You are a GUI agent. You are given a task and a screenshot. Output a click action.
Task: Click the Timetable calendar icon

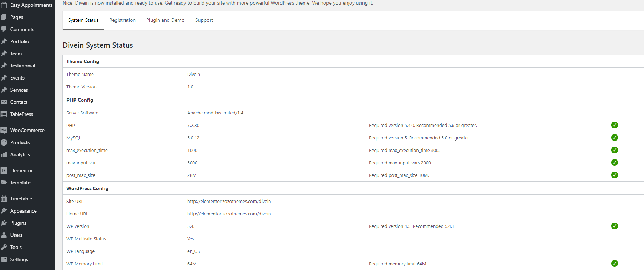click(4, 199)
